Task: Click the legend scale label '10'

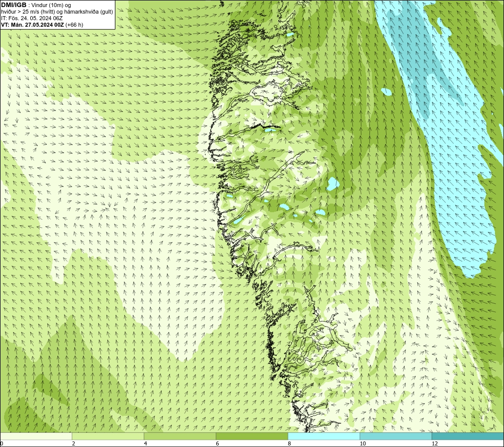Action: pyautogui.click(x=363, y=443)
